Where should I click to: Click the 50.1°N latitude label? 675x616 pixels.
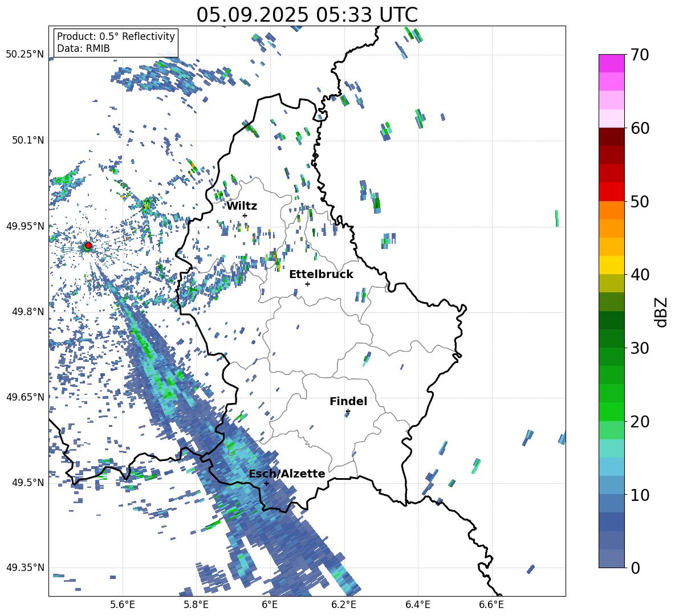point(27,140)
